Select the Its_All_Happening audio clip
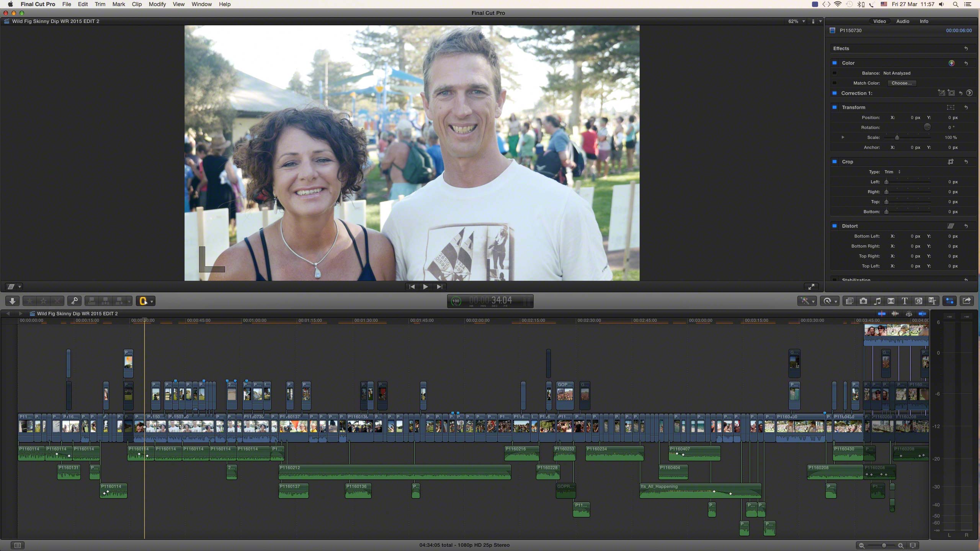Viewport: 980px width, 551px height. pyautogui.click(x=700, y=491)
